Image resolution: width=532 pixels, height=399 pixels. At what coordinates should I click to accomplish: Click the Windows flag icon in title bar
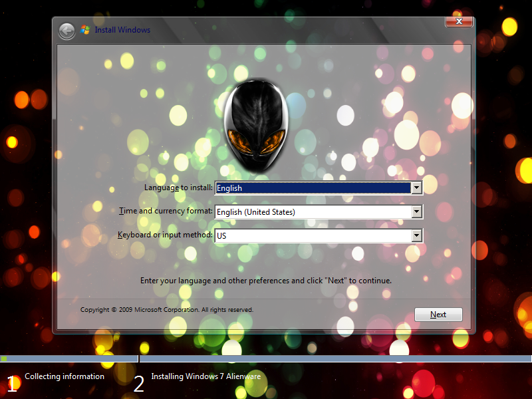[85, 30]
